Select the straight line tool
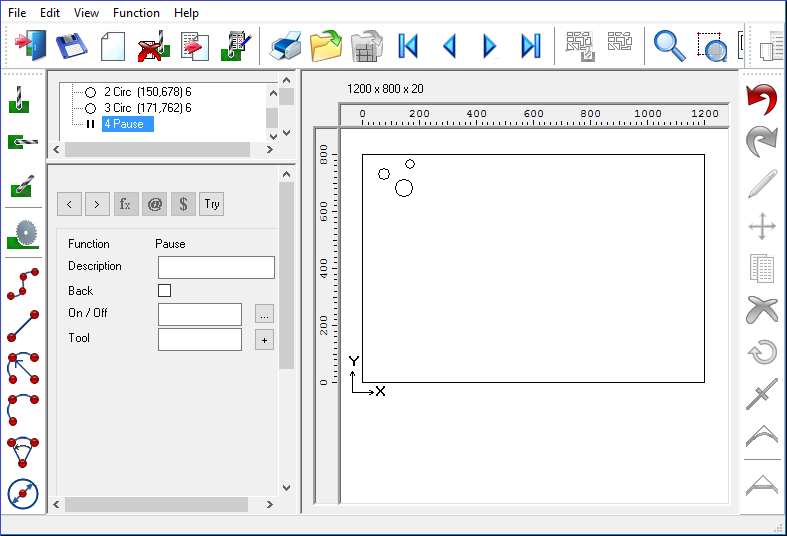Screen dimensions: 787x536 (23, 326)
